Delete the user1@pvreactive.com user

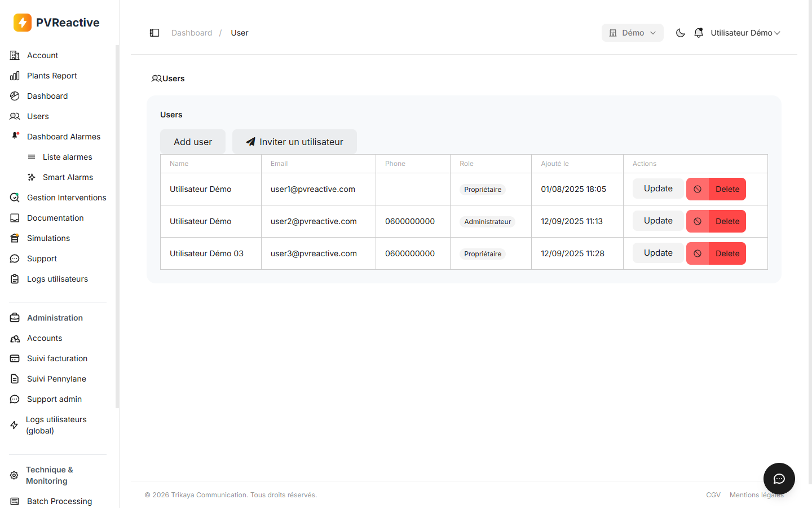click(x=716, y=189)
